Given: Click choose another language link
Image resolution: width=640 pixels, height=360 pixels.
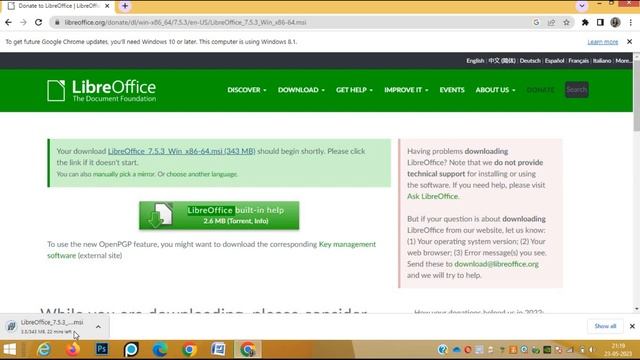Looking at the screenshot, I should tap(202, 174).
